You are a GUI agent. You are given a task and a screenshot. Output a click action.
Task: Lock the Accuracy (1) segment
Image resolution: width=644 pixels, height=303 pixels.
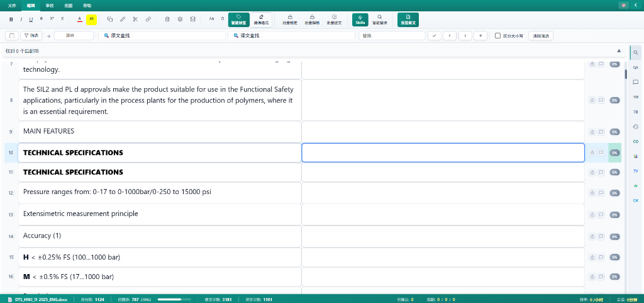tap(592, 236)
